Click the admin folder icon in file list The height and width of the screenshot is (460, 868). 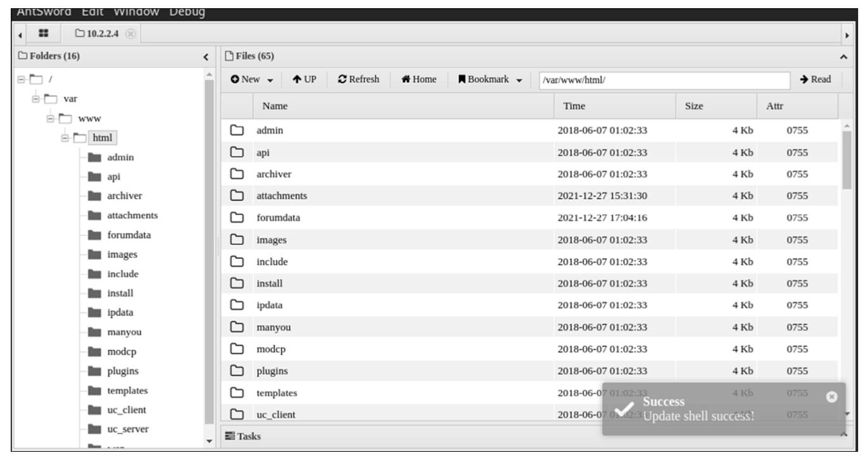[237, 131]
